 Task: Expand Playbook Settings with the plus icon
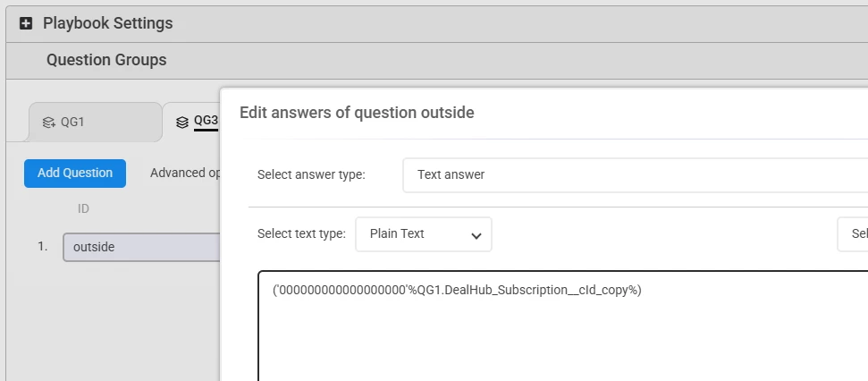pos(26,23)
